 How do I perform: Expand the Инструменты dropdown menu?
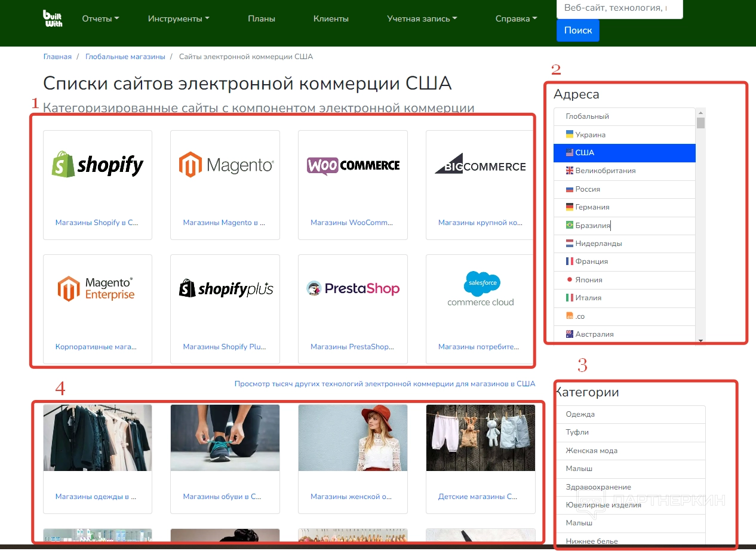tap(179, 19)
